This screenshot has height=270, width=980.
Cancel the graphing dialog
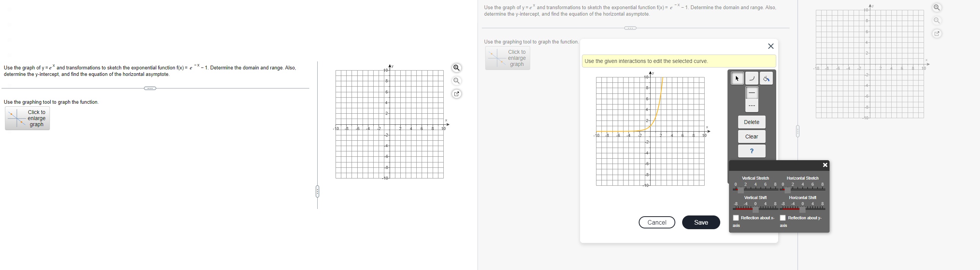[657, 222]
